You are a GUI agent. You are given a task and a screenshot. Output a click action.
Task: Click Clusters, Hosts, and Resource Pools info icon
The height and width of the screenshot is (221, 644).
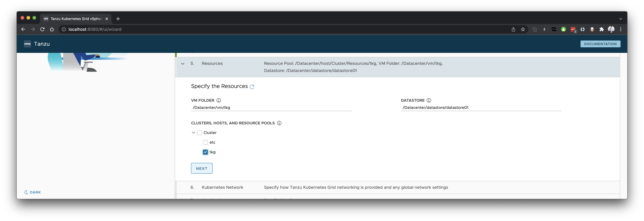click(x=279, y=123)
